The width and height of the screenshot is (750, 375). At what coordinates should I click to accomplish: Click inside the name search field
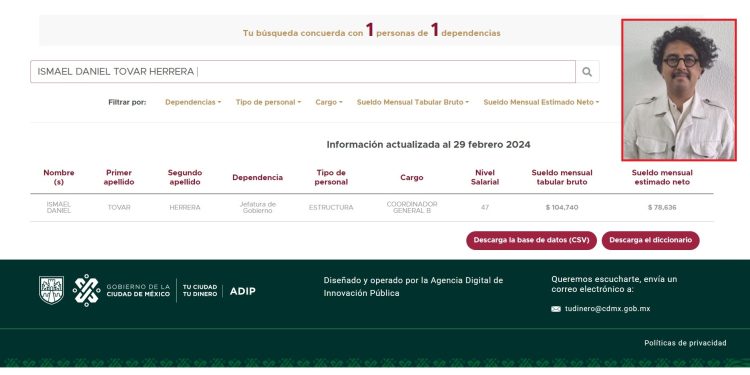(x=303, y=72)
